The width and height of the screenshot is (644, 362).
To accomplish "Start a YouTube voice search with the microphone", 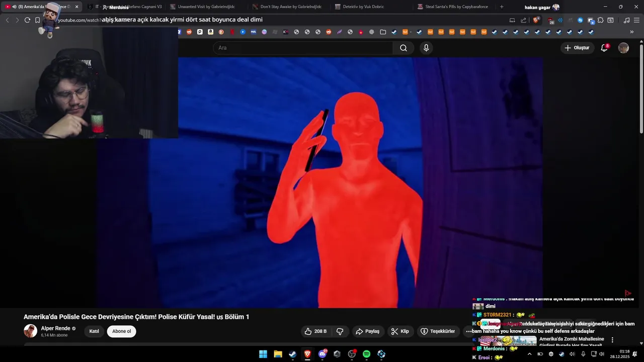I will pos(426,48).
